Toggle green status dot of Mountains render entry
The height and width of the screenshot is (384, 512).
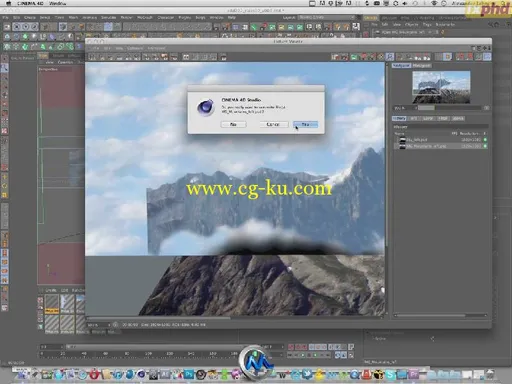pyautogui.click(x=485, y=146)
